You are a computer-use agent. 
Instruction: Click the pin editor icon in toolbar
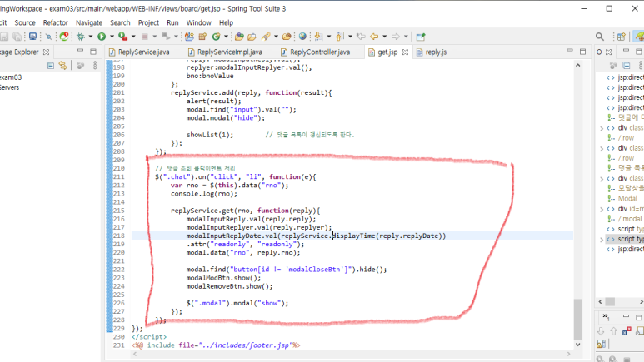point(421,37)
